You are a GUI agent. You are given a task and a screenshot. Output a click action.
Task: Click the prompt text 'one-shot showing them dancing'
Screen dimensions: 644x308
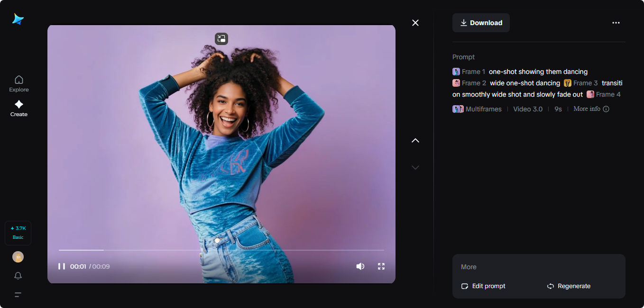pos(538,72)
